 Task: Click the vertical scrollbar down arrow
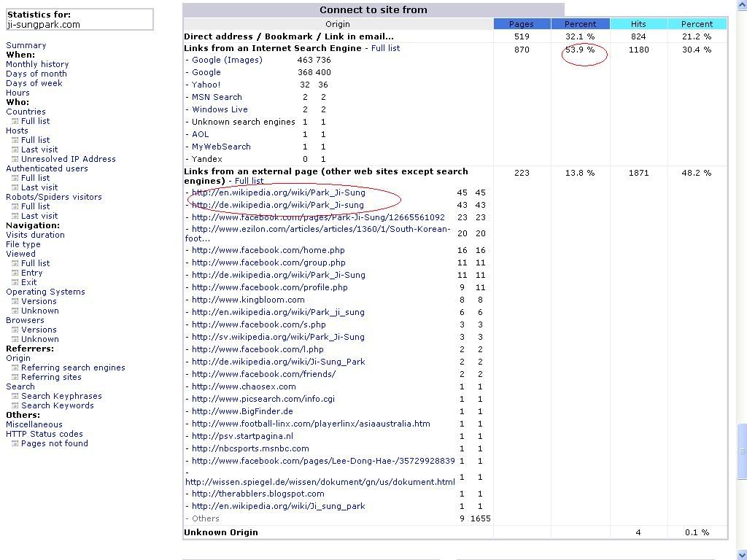pyautogui.click(x=741, y=553)
